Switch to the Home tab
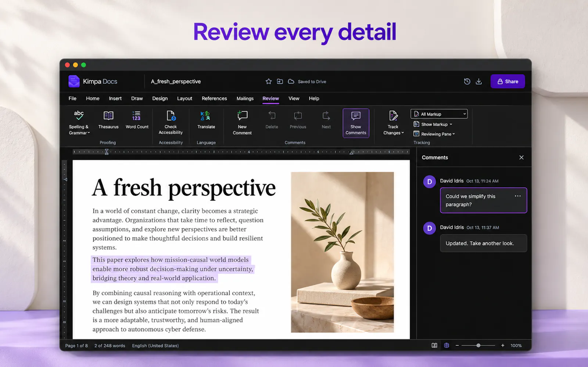 point(93,98)
